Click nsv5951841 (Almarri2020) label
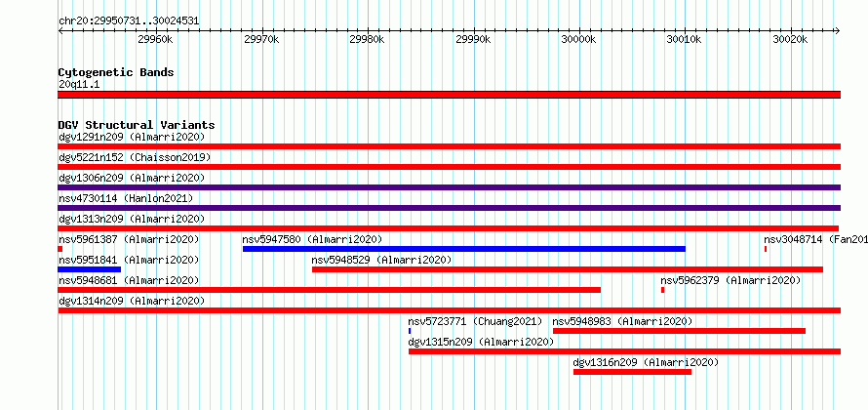 tap(129, 260)
